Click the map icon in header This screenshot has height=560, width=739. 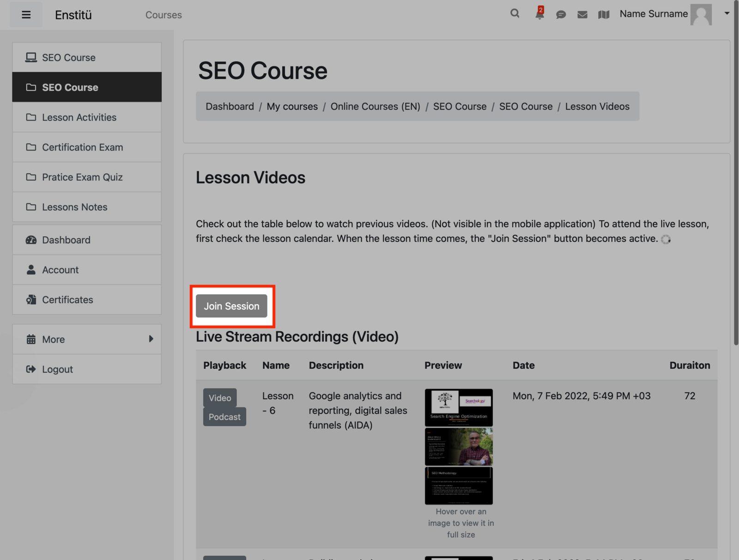click(604, 15)
